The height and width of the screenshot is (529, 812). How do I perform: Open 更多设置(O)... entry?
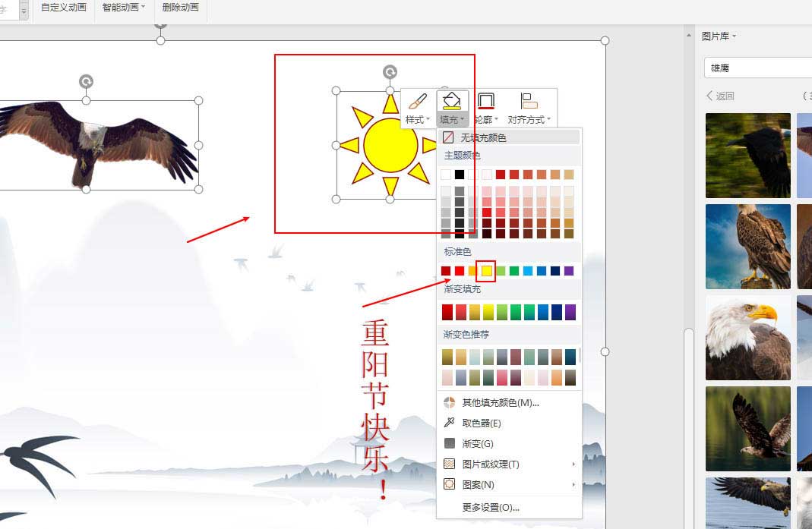[509, 507]
